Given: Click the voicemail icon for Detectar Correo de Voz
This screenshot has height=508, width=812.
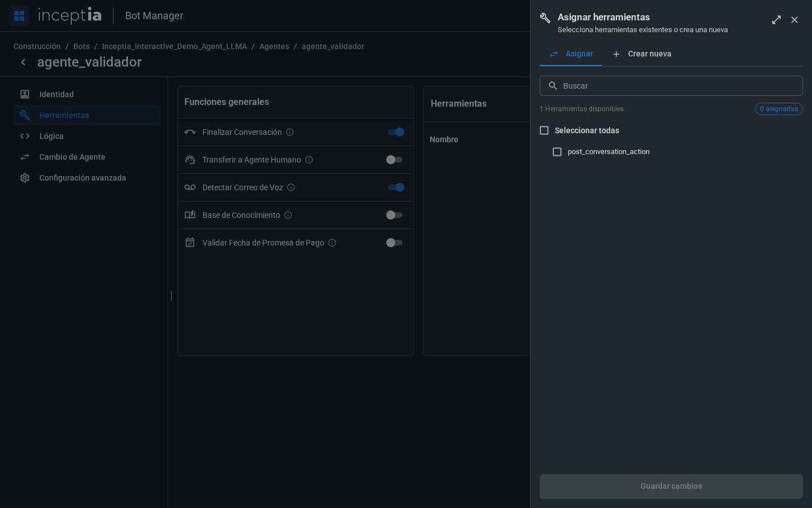Looking at the screenshot, I should click(190, 187).
